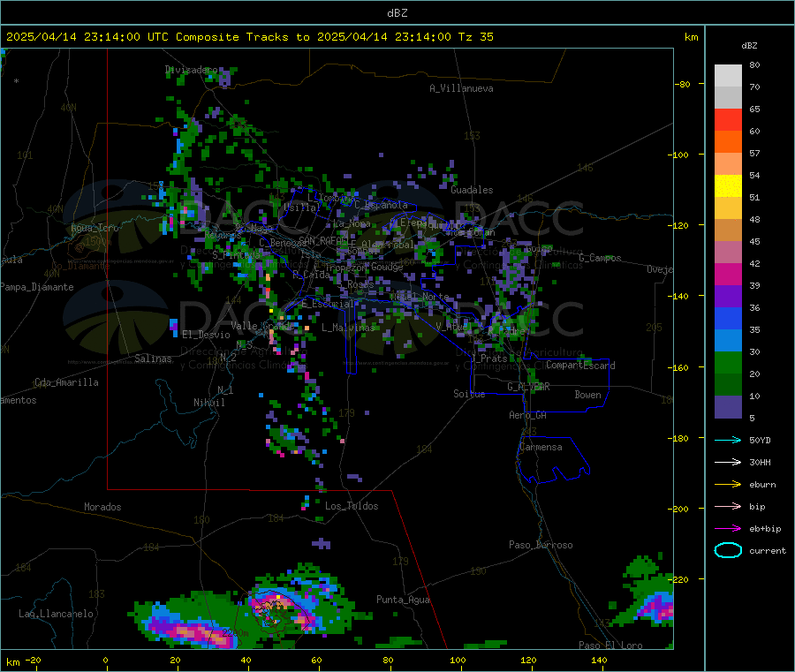Click the cyan 50YD arrow legend icon
The image size is (795, 672).
728,440
